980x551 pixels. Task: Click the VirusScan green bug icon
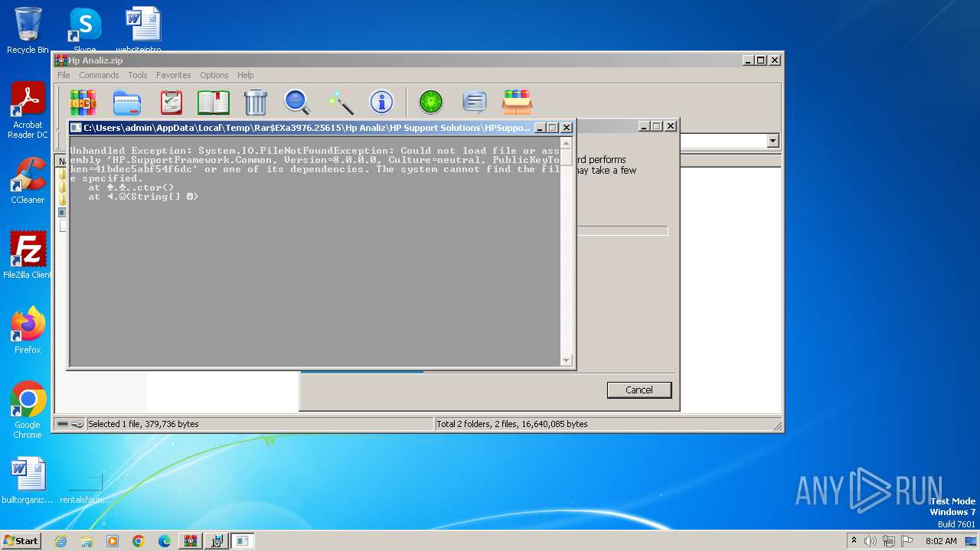pyautogui.click(x=431, y=102)
